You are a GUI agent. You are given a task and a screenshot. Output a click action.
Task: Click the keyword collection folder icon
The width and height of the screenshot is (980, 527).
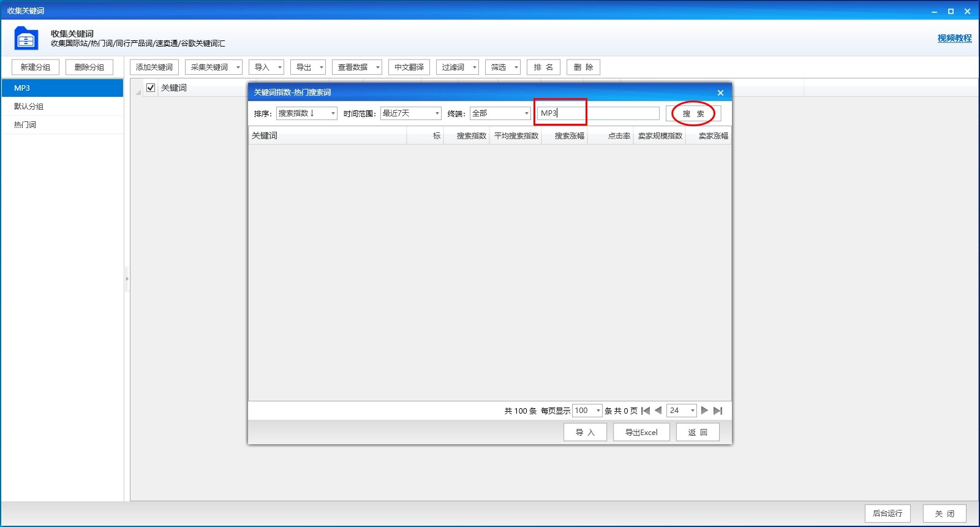click(x=26, y=38)
